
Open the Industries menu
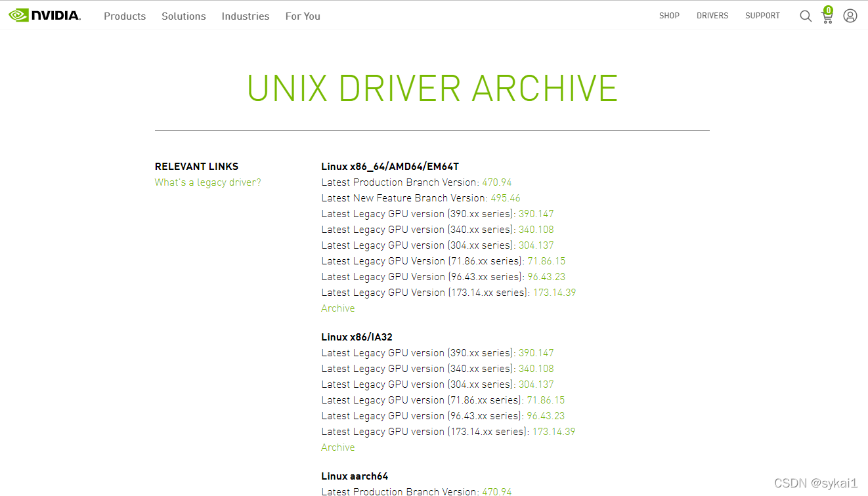pyautogui.click(x=246, y=16)
